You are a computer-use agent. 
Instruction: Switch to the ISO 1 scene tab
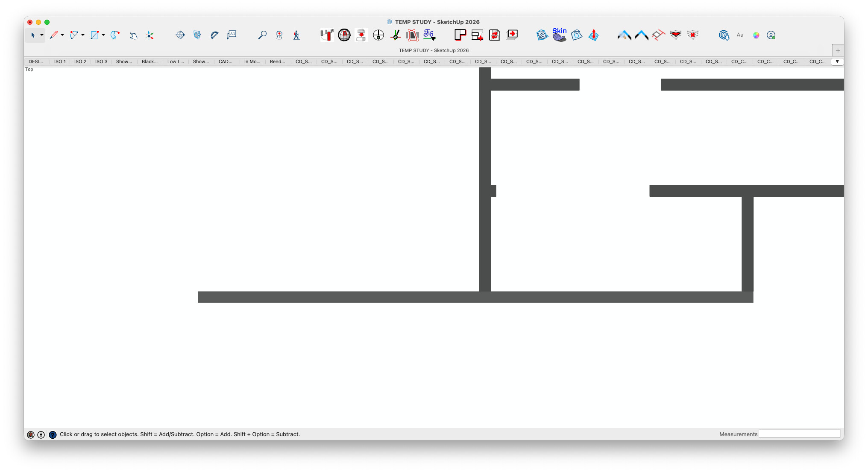click(x=60, y=61)
